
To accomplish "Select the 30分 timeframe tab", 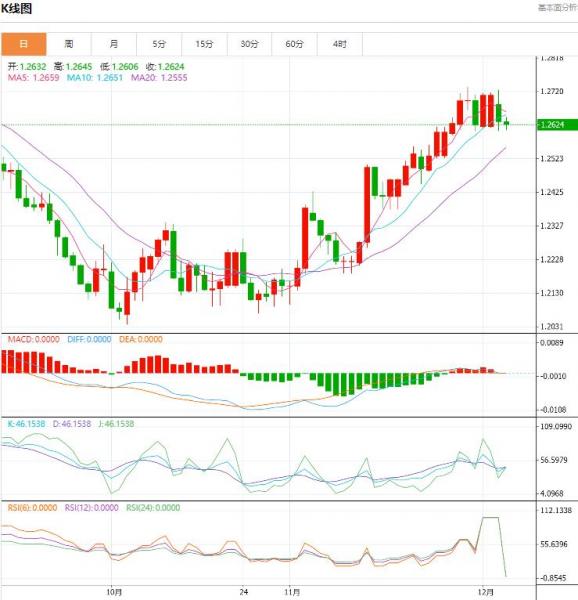I will [x=249, y=44].
